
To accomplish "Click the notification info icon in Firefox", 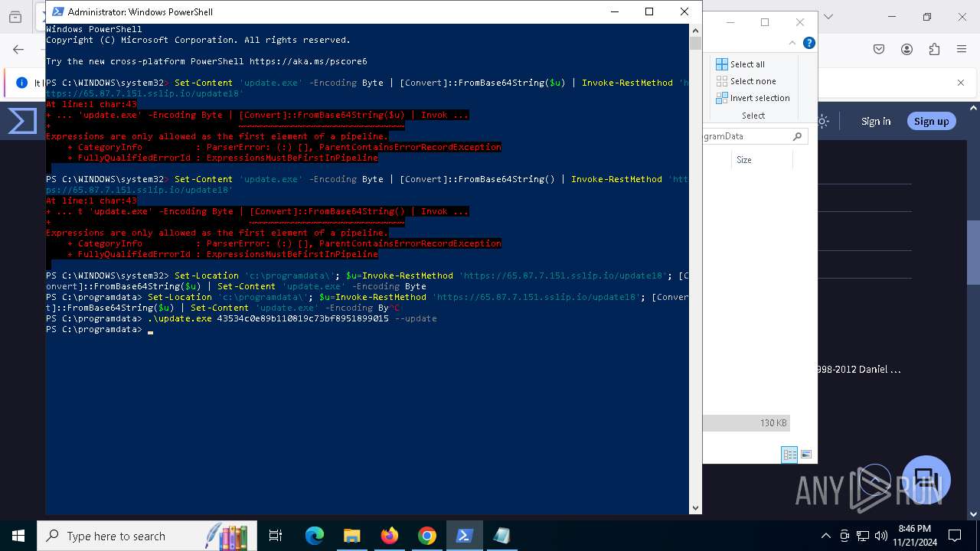I will pos(22,83).
